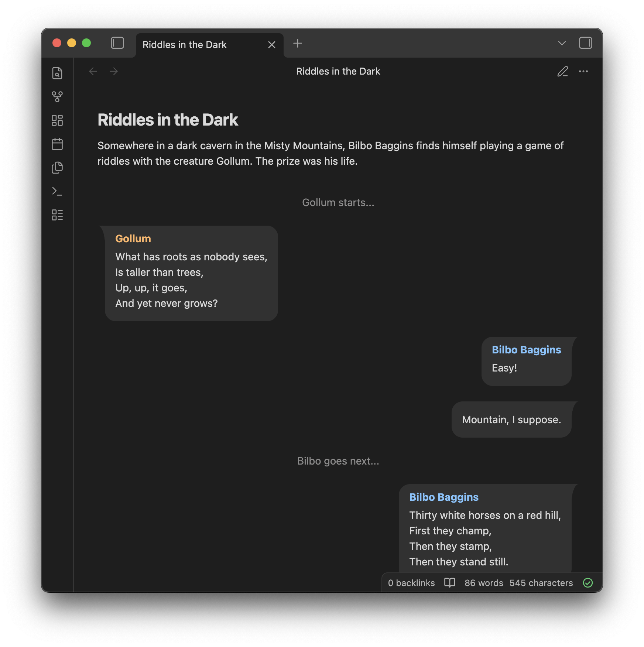644x647 pixels.
Task: Click the yellow macOS minimize window button
Action: tap(72, 43)
